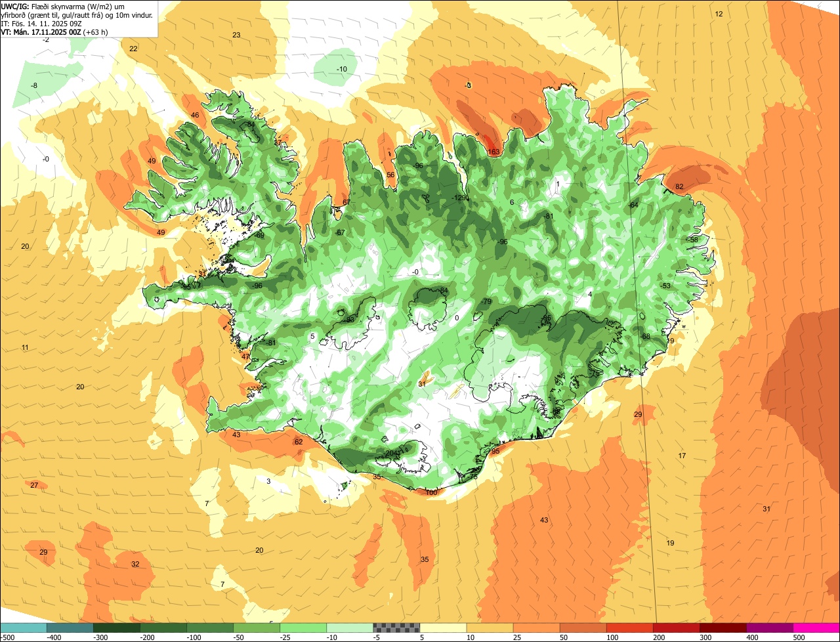Click the '-69' value in west Iceland
840x642 pixels.
click(x=259, y=235)
